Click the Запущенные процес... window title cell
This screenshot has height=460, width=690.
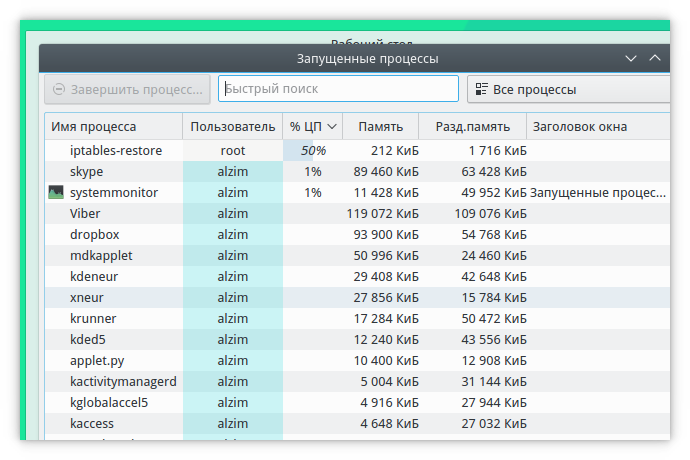(x=598, y=192)
